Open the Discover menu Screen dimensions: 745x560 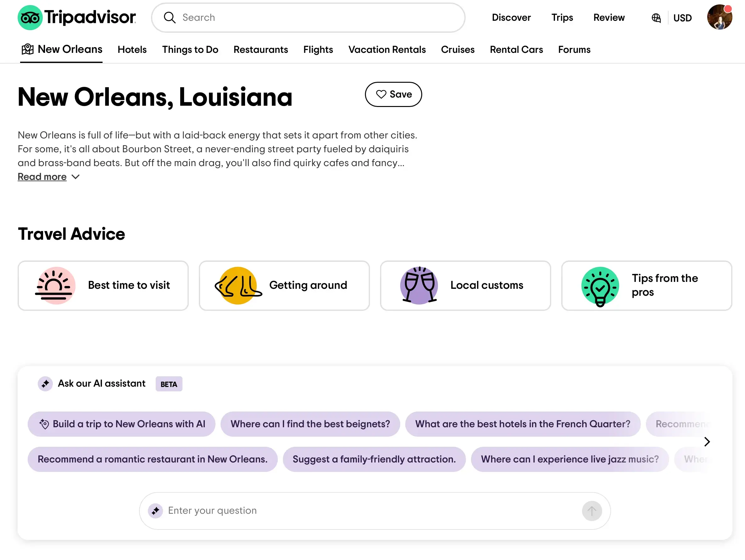coord(511,18)
